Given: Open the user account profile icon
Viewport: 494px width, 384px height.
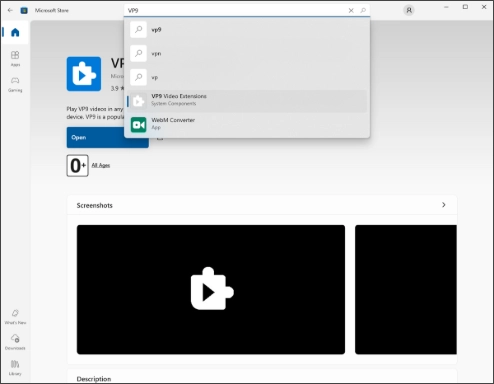Looking at the screenshot, I should click(x=409, y=10).
